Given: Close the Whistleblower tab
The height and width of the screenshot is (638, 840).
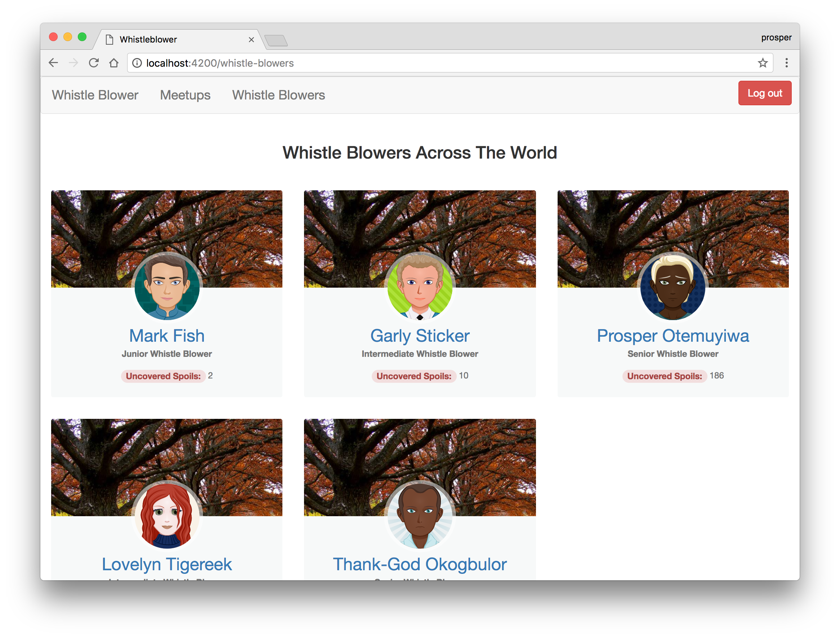Looking at the screenshot, I should [251, 40].
